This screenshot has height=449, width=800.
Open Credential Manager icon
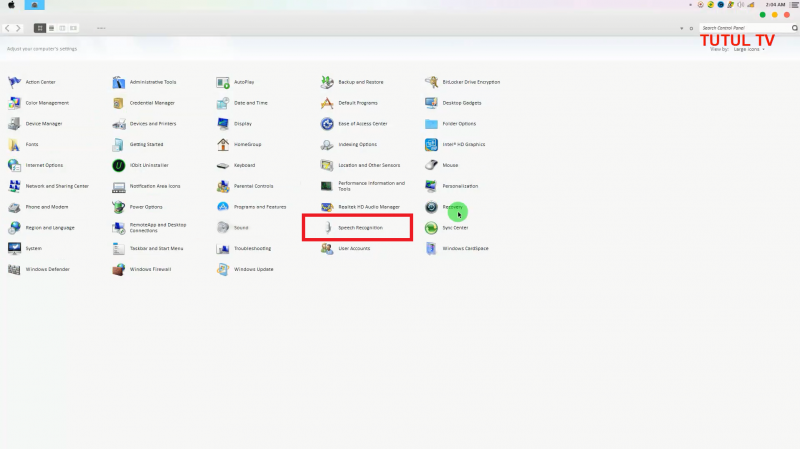pyautogui.click(x=118, y=103)
